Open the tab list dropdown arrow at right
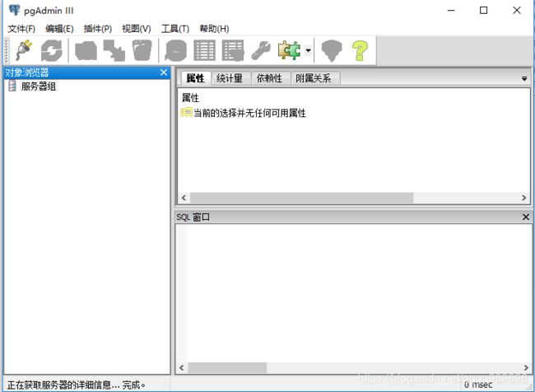 click(524, 79)
